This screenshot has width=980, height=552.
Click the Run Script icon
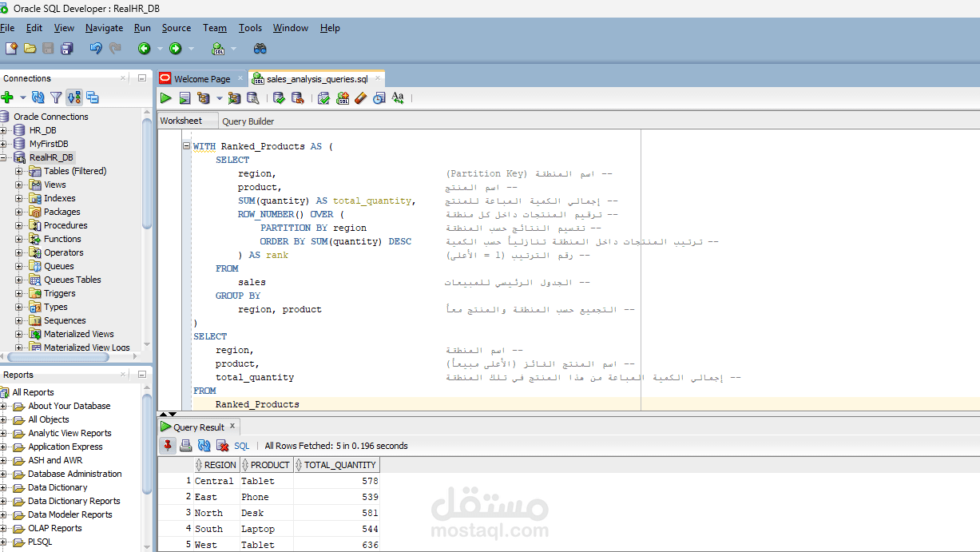point(184,98)
